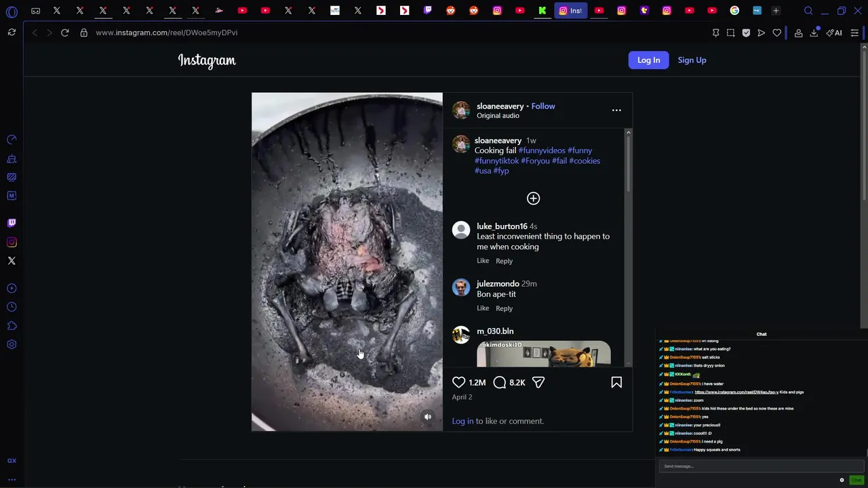Open julezmondo's profile name

pos(498,284)
